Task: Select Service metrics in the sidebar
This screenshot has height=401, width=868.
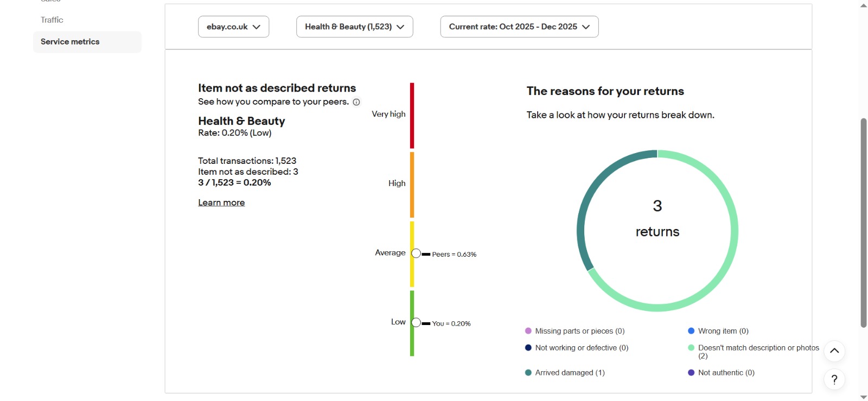Action: click(70, 42)
